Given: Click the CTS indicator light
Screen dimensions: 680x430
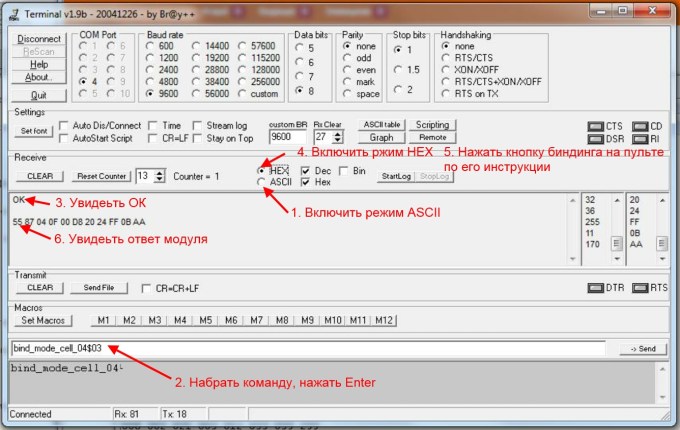Looking at the screenshot, I should click(x=595, y=126).
